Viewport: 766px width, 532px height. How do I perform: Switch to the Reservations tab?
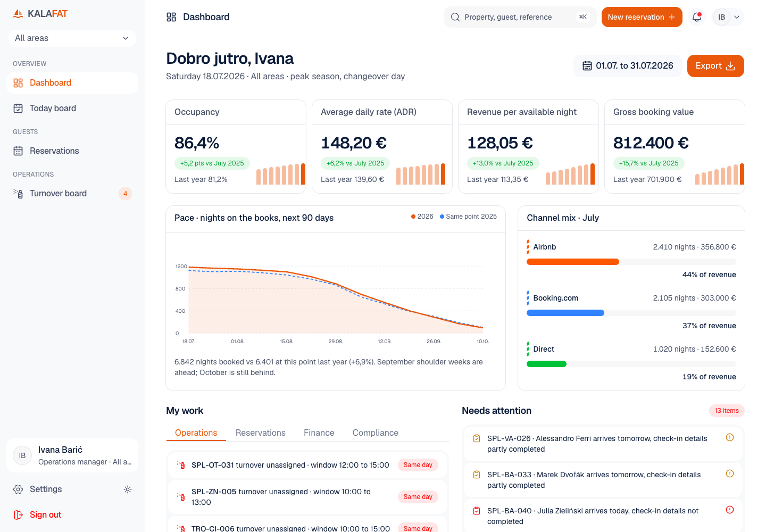[x=261, y=433]
